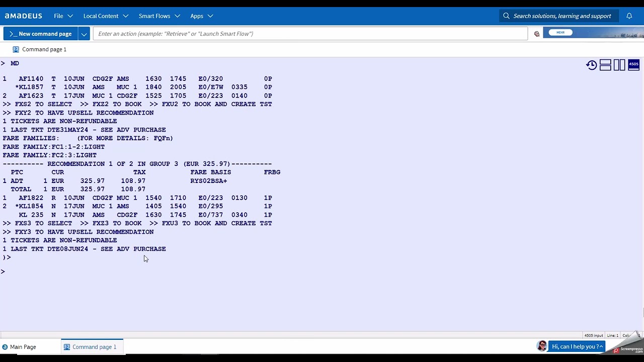Viewport: 644px width, 362px height.
Task: Click FXZ2 TO BOOK command text
Action: click(117, 104)
